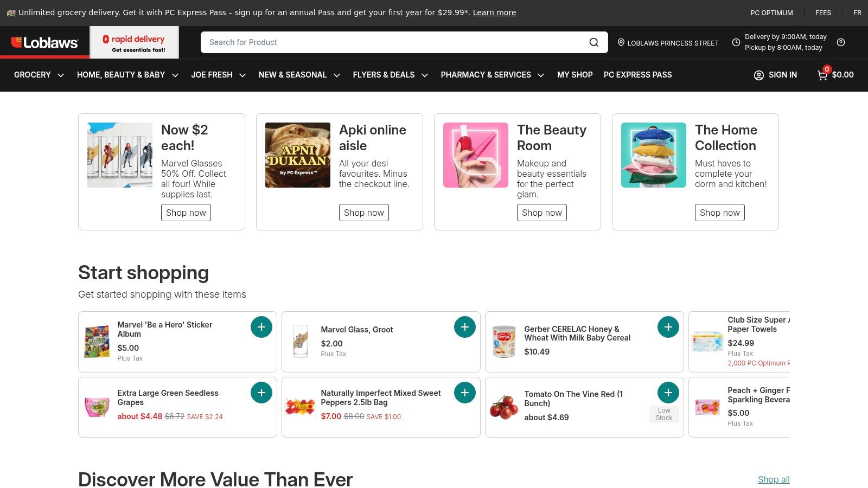Click the help question mark icon
The width and height of the screenshot is (868, 488).
[840, 42]
